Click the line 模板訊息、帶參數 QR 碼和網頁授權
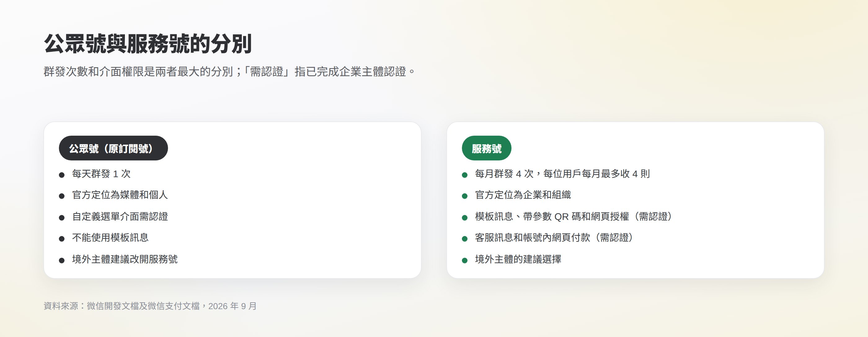This screenshot has height=337, width=868. coord(573,217)
